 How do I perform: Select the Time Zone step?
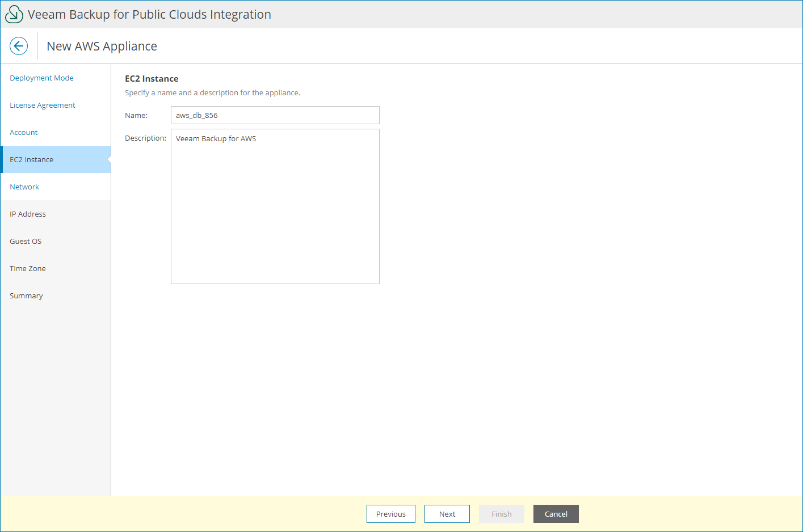pos(27,268)
